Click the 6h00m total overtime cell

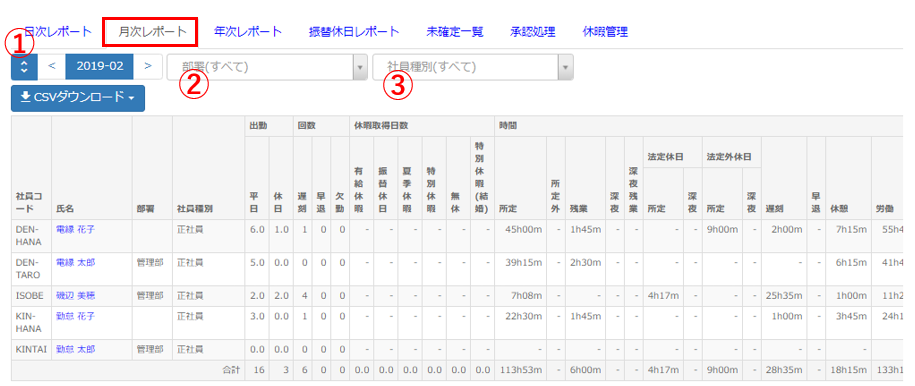(x=585, y=370)
